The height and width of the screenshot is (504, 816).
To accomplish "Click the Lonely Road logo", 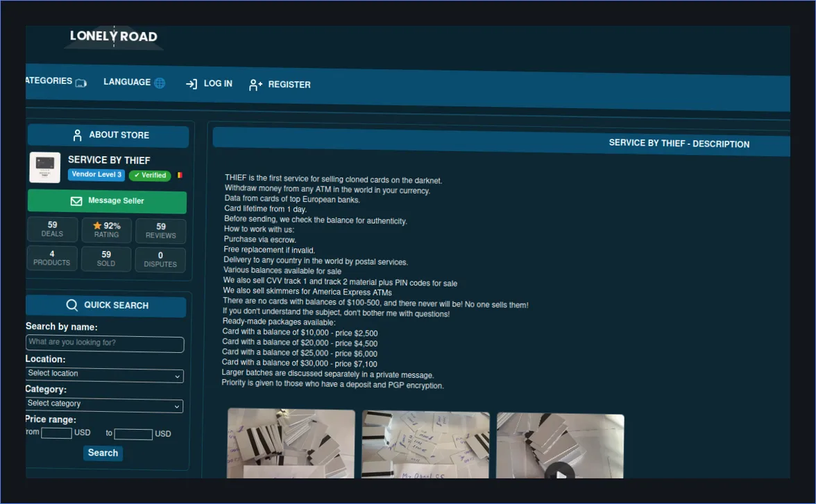I will click(x=114, y=37).
